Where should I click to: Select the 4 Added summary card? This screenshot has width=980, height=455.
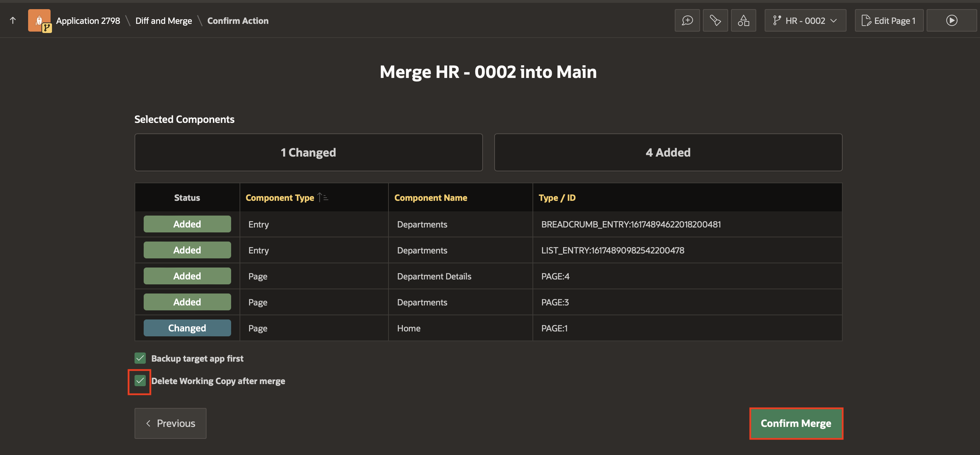[668, 152]
